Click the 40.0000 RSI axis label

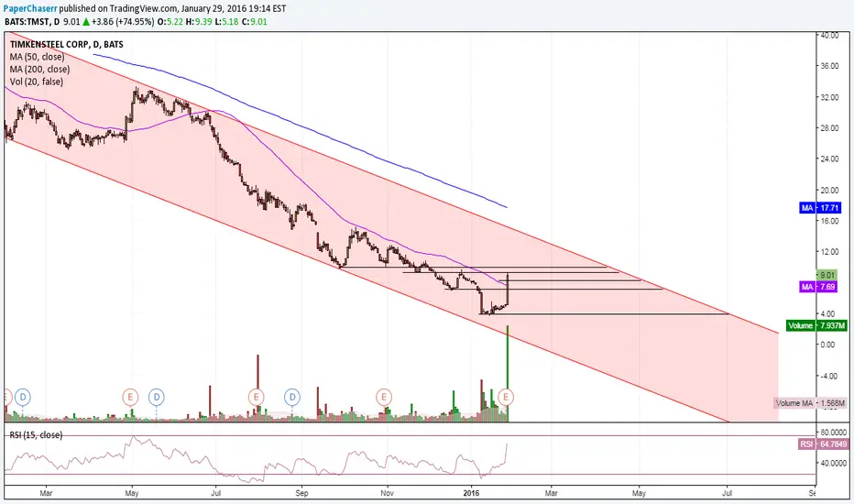click(833, 463)
